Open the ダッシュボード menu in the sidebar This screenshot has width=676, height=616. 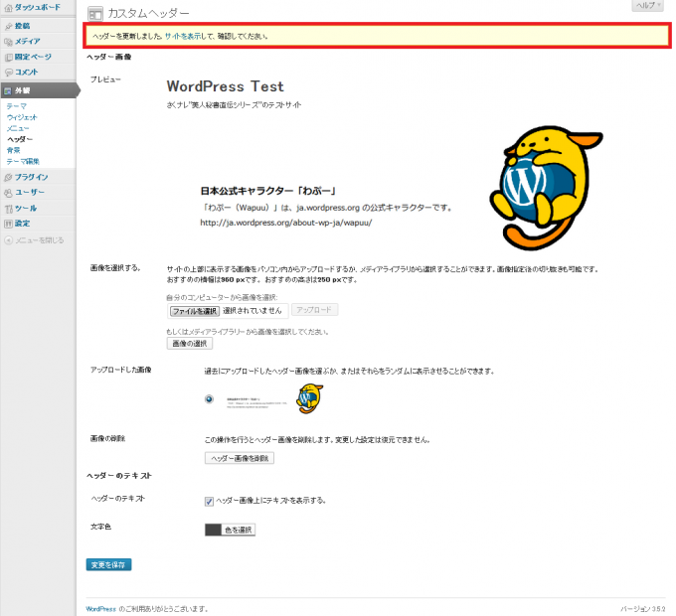(x=36, y=8)
